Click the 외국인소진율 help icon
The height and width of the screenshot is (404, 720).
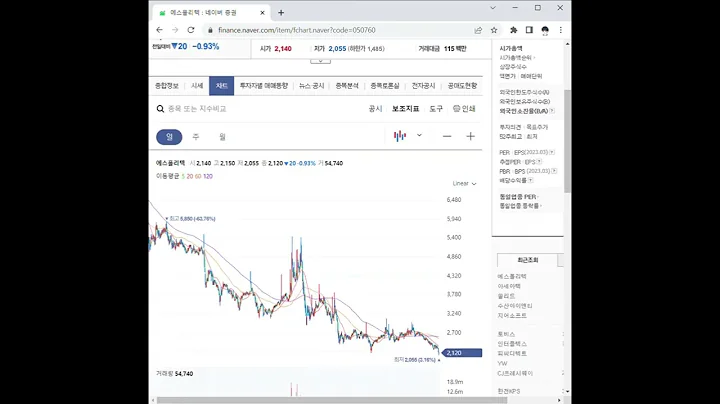[552, 111]
